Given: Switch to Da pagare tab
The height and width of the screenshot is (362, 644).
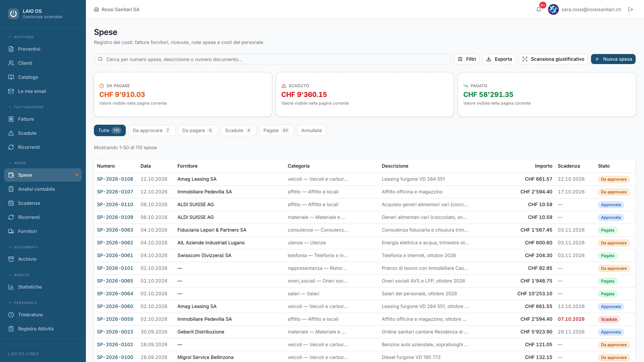Looking at the screenshot, I should (198, 130).
